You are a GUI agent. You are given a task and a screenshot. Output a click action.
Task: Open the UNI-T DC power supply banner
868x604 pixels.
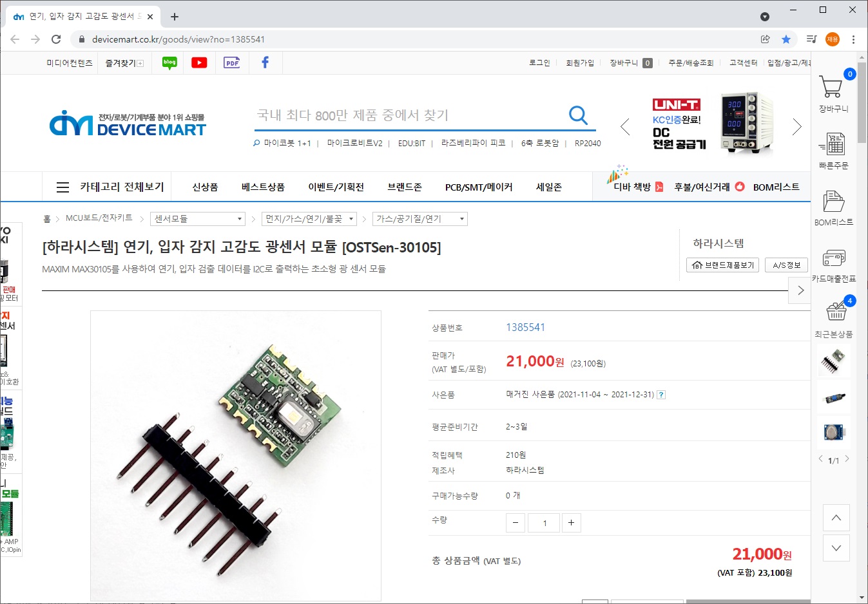712,124
